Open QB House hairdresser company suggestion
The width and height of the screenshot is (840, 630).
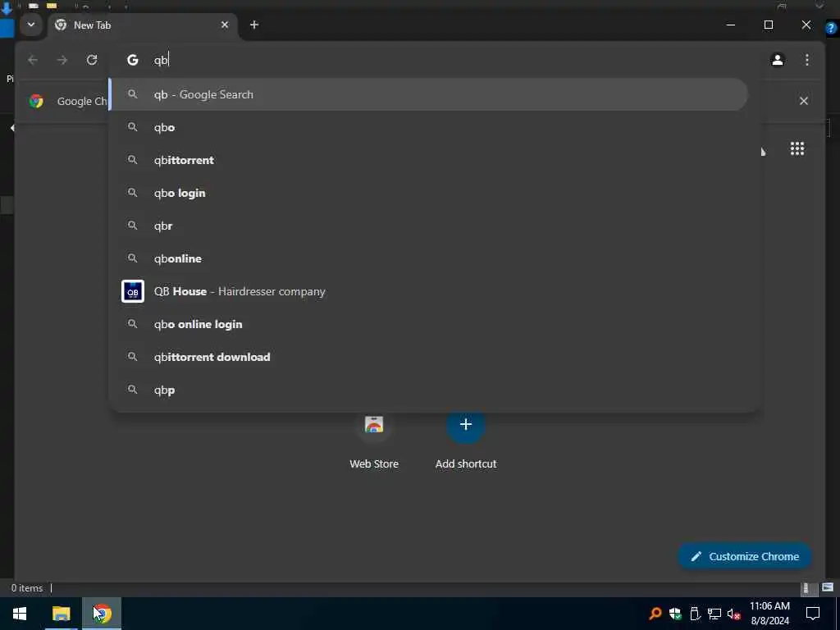point(428,291)
